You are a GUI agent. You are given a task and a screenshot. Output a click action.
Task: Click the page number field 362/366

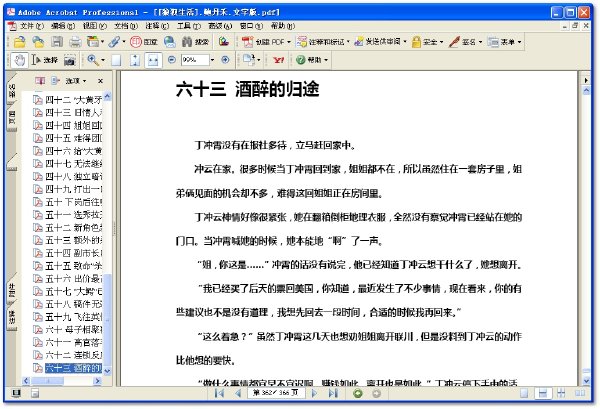276,393
